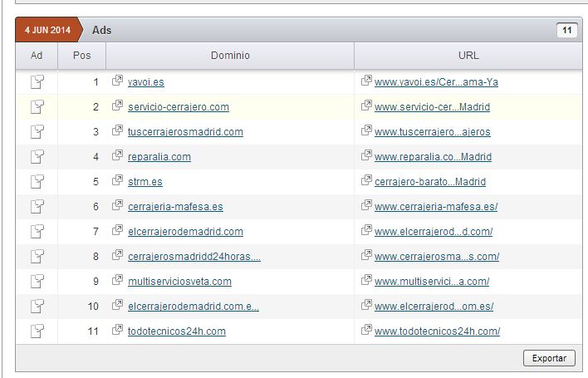Image resolution: width=588 pixels, height=378 pixels.
Task: Click external link icon beside yavoi.es domain
Action: pyautogui.click(x=117, y=81)
